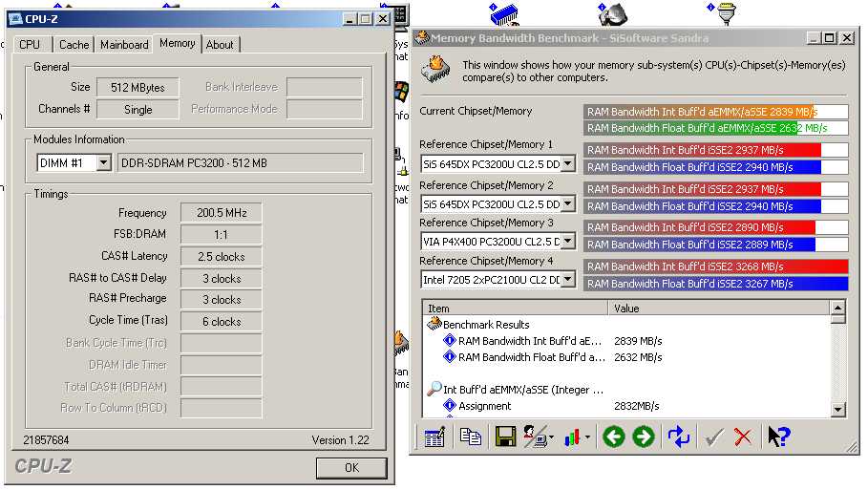Click the CPU-Z title bar icon
Screen dimensions: 868x490
point(15,19)
